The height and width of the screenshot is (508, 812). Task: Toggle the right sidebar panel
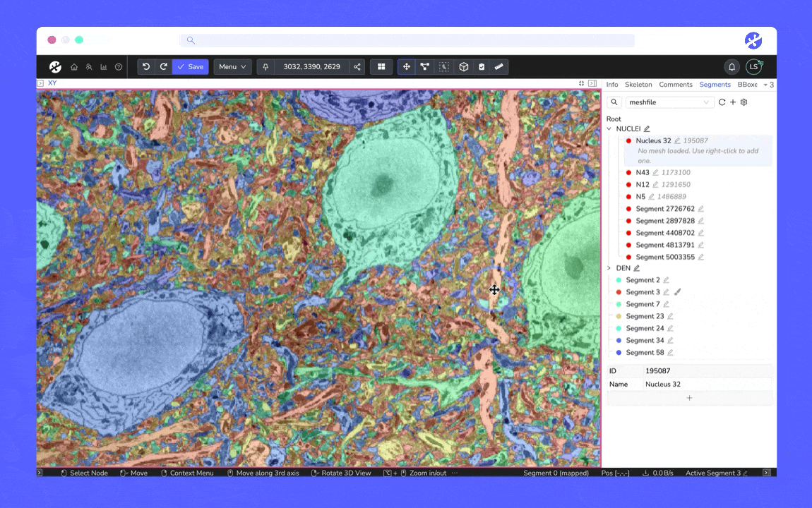click(x=592, y=83)
